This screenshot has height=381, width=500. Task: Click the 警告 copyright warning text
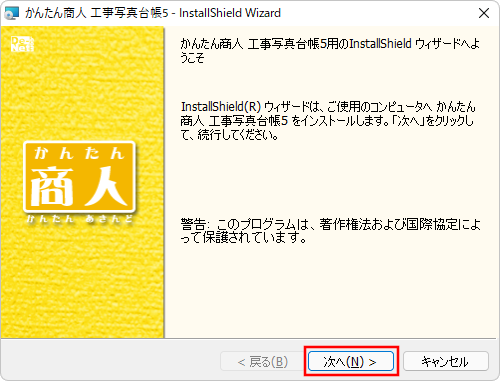click(x=330, y=231)
